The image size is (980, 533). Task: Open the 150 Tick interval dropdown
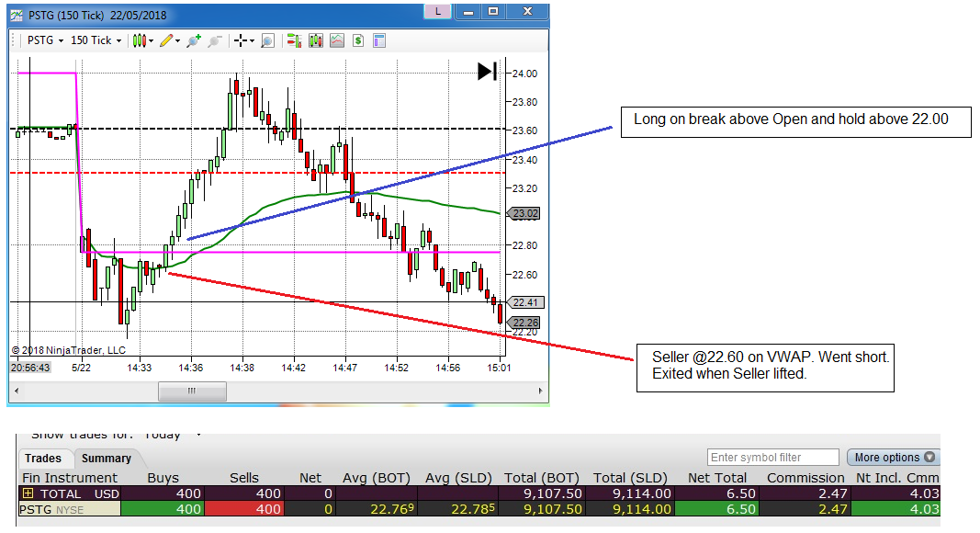(x=96, y=40)
